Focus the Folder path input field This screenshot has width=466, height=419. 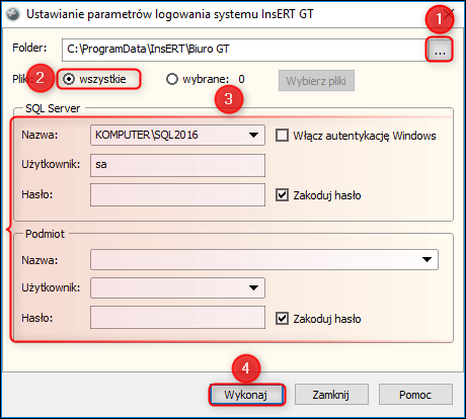pyautogui.click(x=243, y=50)
